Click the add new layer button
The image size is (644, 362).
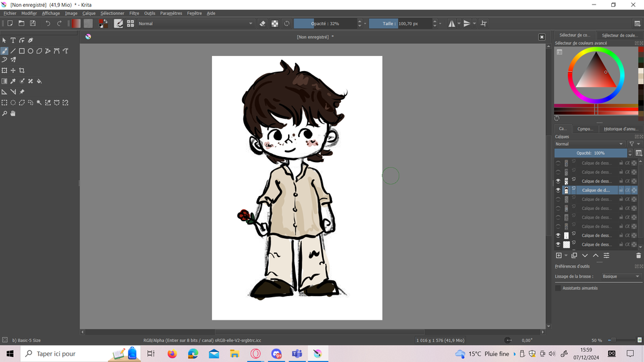coord(558,256)
